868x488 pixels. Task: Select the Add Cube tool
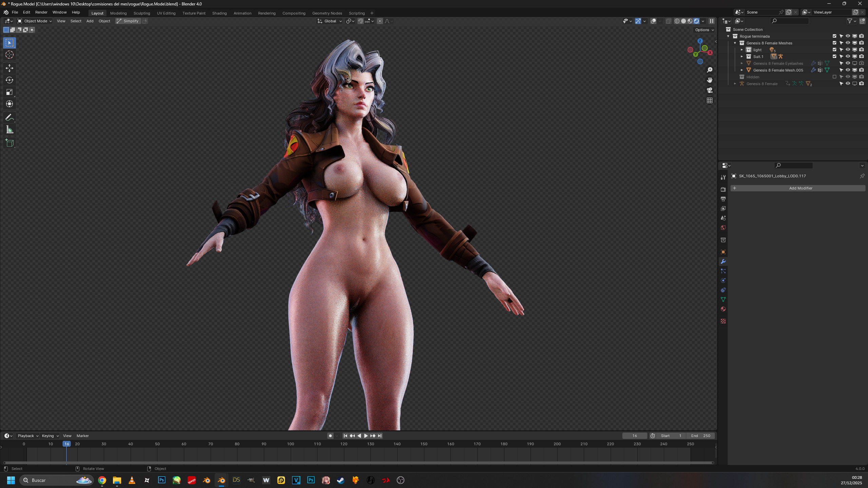coord(9,143)
